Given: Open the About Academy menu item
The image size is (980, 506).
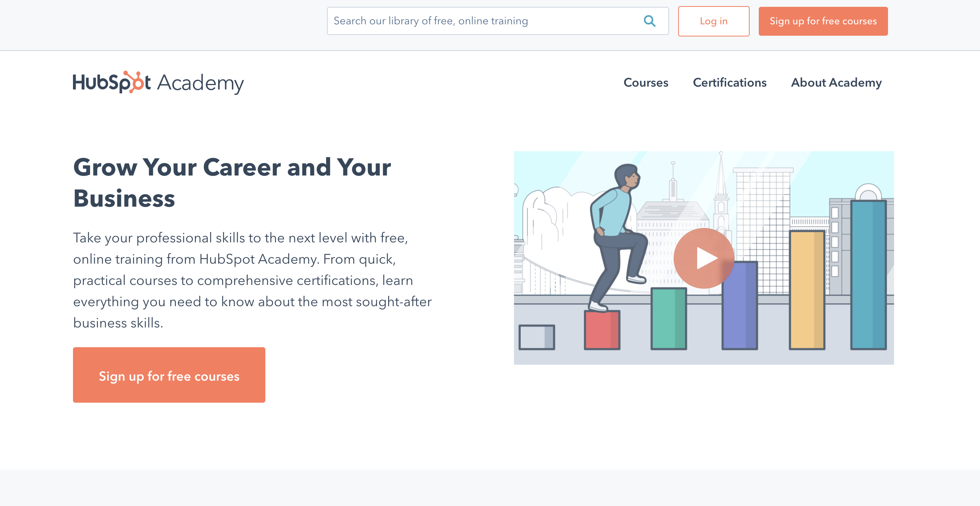Looking at the screenshot, I should pyautogui.click(x=836, y=82).
